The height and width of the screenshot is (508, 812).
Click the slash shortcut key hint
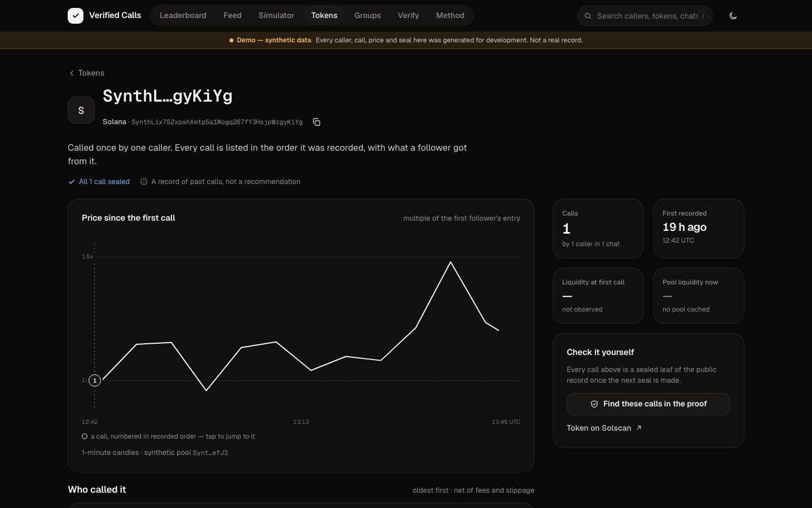pyautogui.click(x=703, y=16)
